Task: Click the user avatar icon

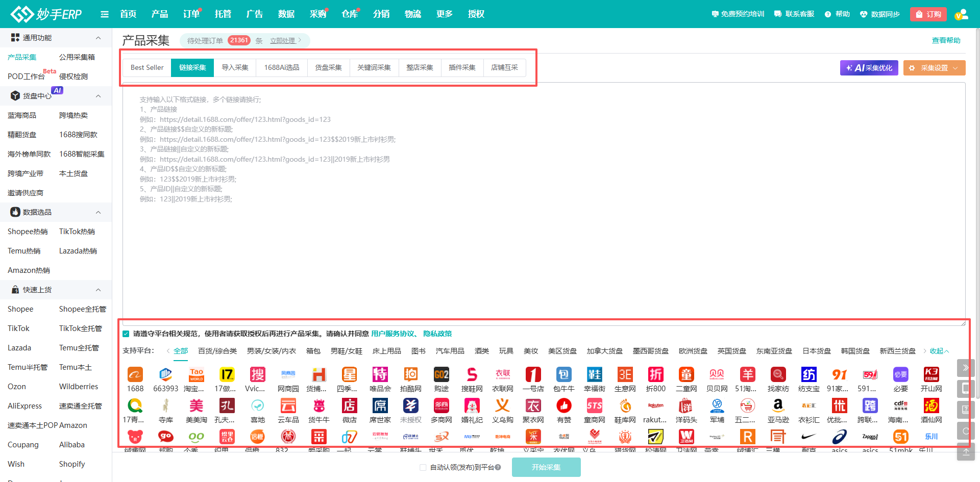Action: point(961,14)
